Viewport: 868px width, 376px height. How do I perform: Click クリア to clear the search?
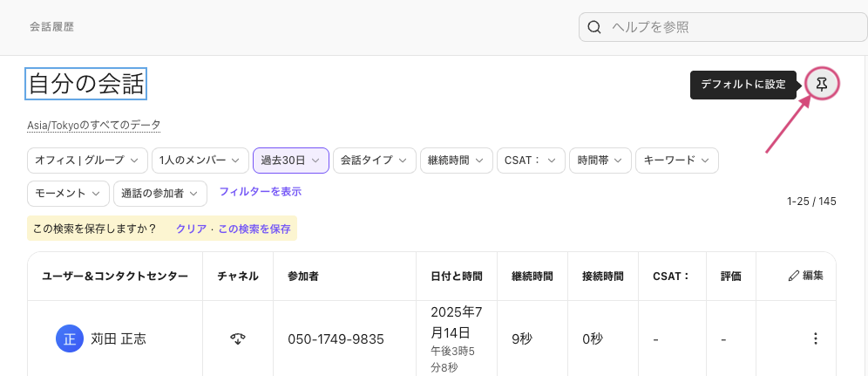192,229
